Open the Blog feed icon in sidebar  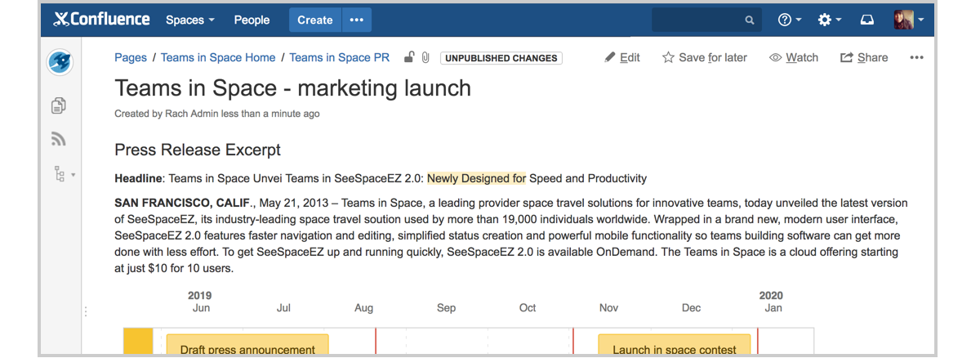pos(59,139)
